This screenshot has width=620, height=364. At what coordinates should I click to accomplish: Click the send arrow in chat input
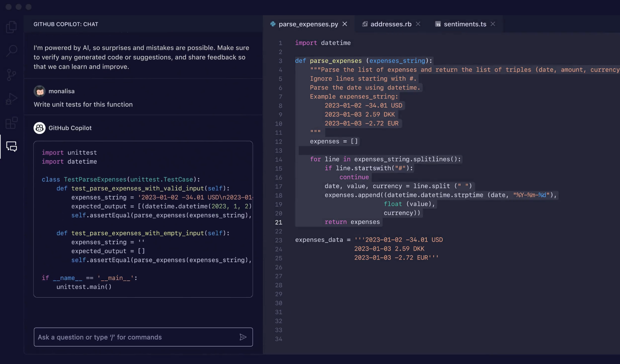[243, 337]
